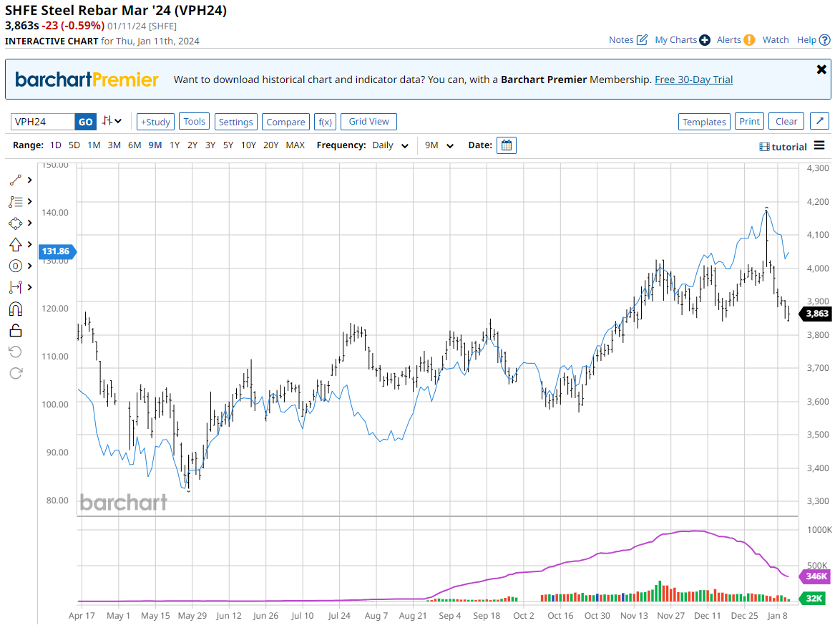The image size is (840, 633).
Task: Click the calendar date picker icon
Action: [507, 145]
